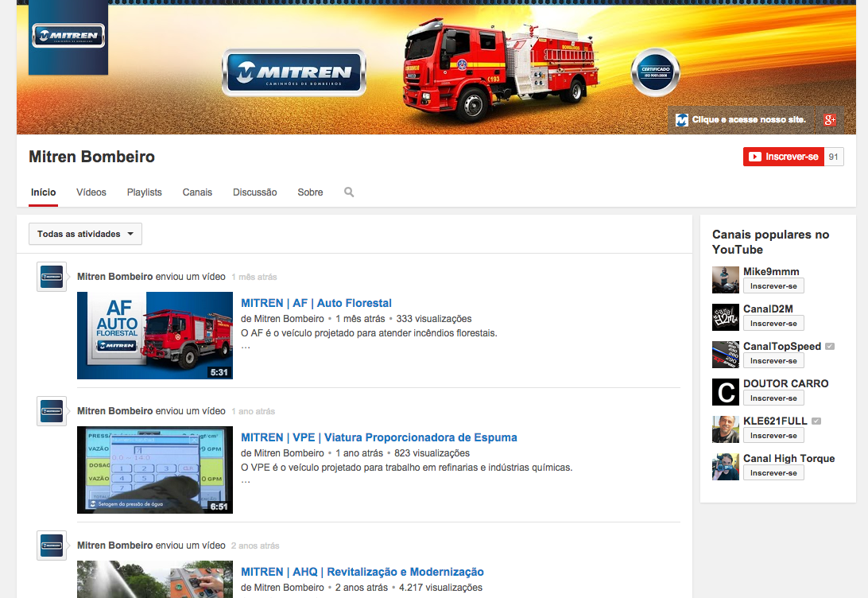Click CanalD2M channel avatar
Image resolution: width=868 pixels, height=598 pixels.
tap(726, 317)
